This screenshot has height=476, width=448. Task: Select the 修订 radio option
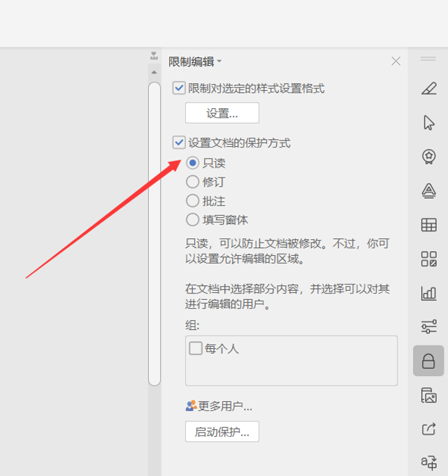(x=192, y=182)
